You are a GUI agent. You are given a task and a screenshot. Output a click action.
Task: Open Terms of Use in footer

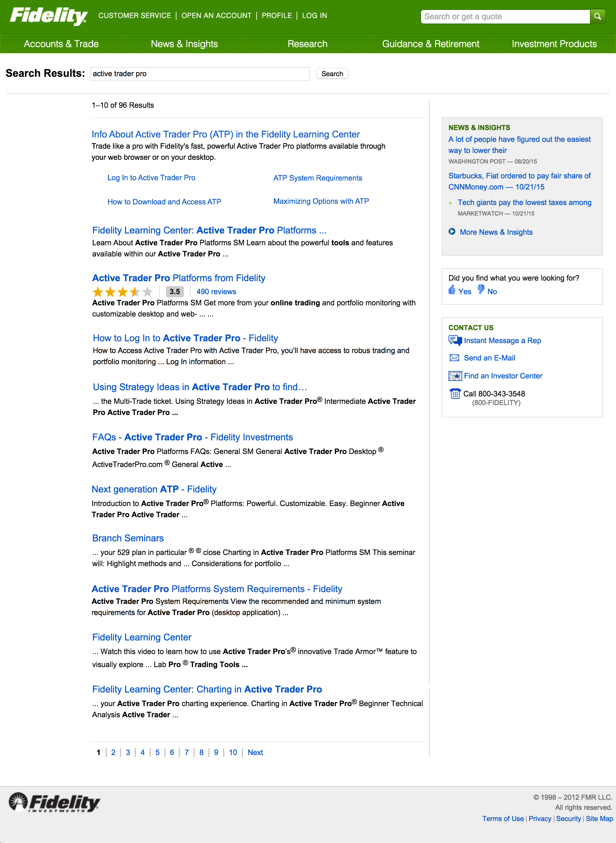click(x=503, y=819)
